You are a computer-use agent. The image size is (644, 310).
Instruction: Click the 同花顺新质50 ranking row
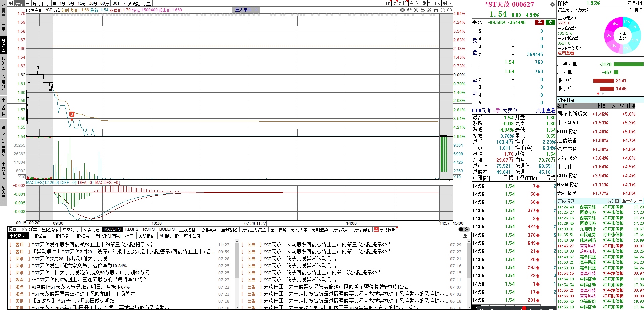pos(600,114)
